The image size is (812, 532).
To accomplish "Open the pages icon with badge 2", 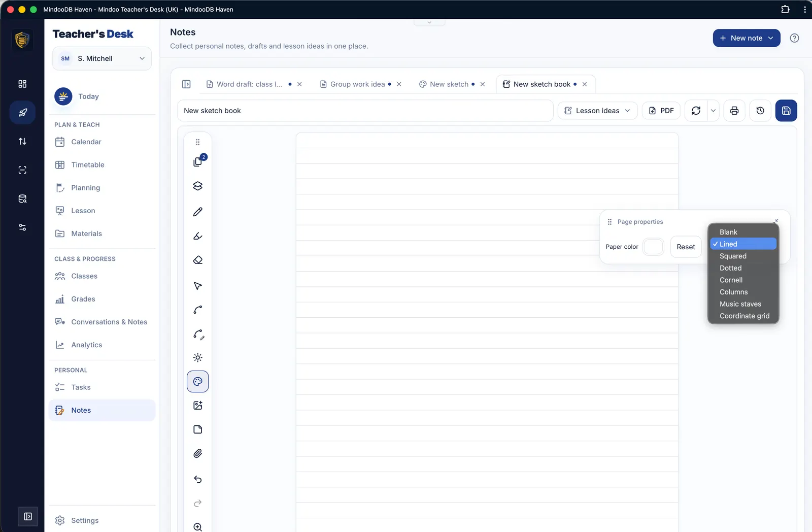I will pos(198,161).
